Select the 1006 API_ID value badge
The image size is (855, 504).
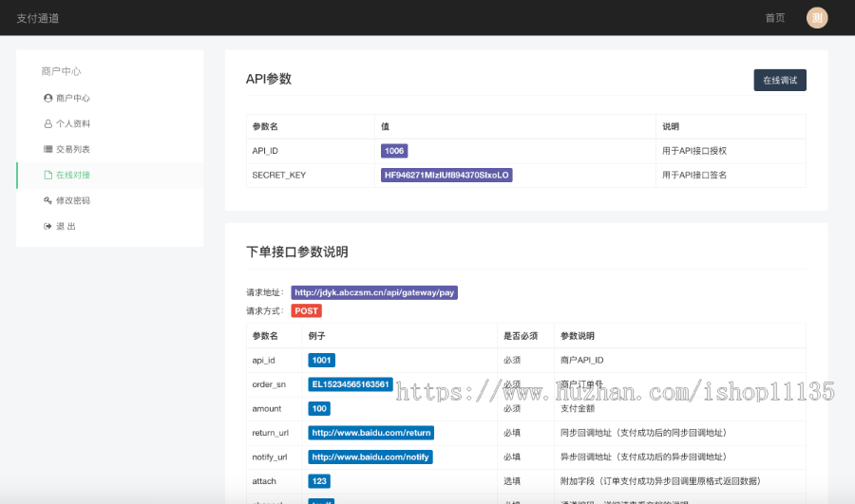(x=394, y=151)
